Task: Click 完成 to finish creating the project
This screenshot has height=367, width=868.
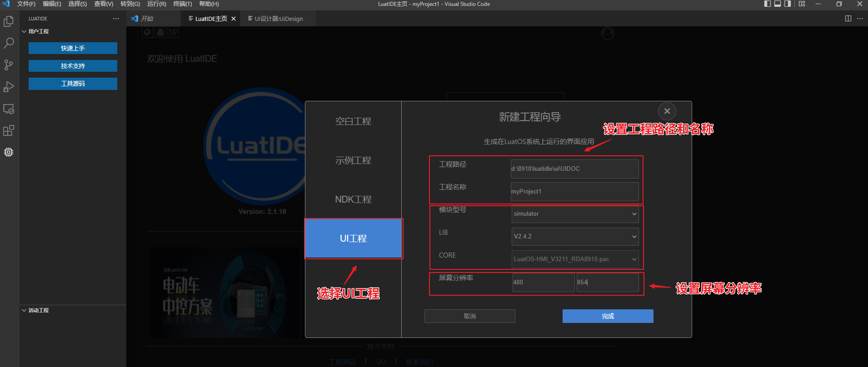Action: [608, 316]
